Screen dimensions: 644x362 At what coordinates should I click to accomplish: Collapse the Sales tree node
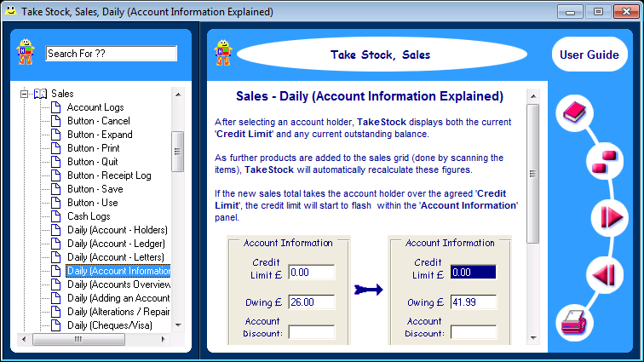click(x=24, y=94)
